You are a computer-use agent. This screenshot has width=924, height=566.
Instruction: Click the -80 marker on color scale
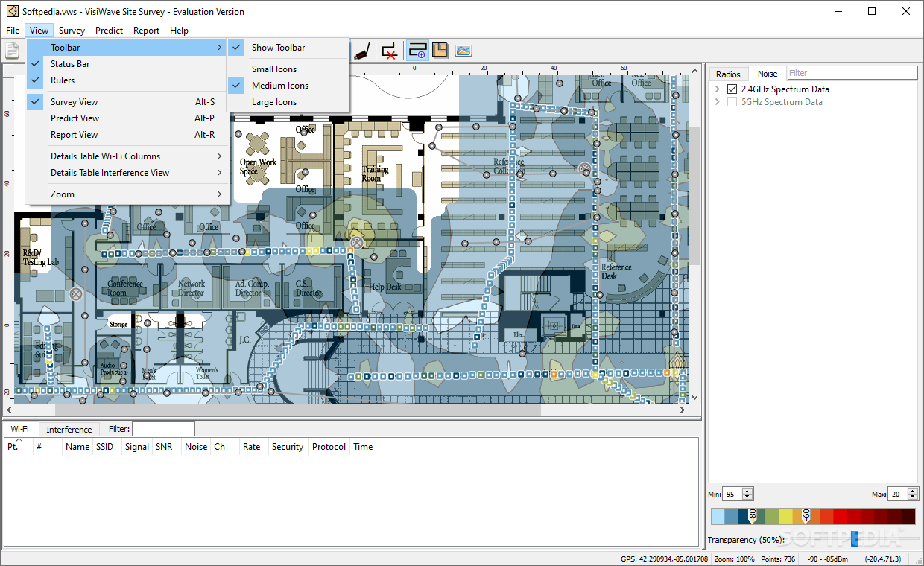tap(753, 516)
